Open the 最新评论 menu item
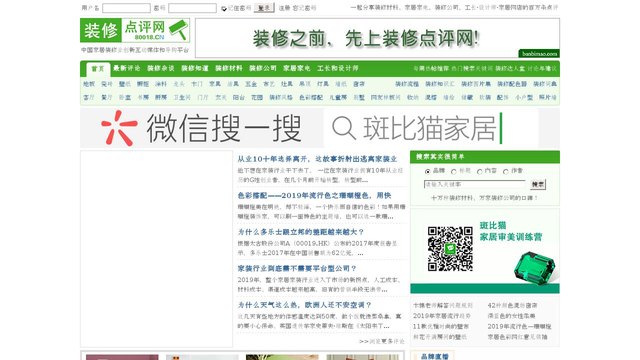The height and width of the screenshot is (360, 640). coord(127,68)
